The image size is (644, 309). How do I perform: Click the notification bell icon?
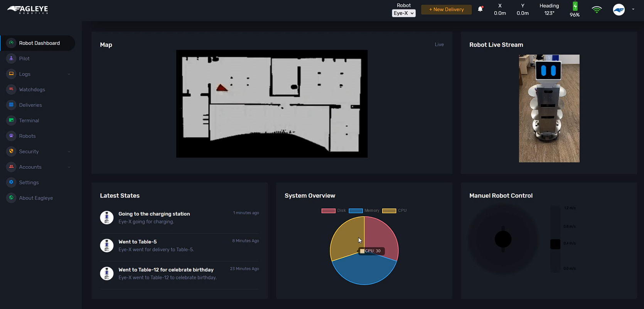[480, 9]
